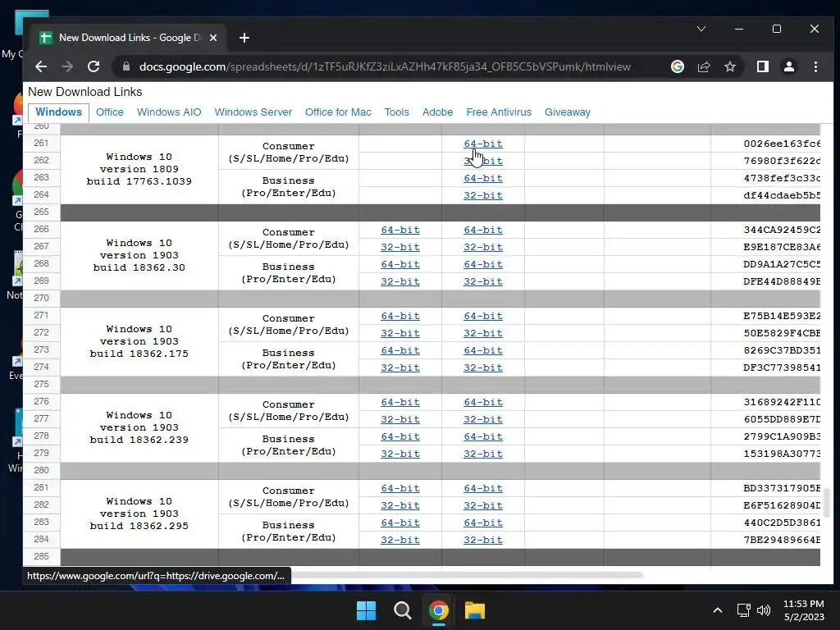Click first 64-bit link in row 281
Viewport: 840px width, 630px height.
click(400, 489)
